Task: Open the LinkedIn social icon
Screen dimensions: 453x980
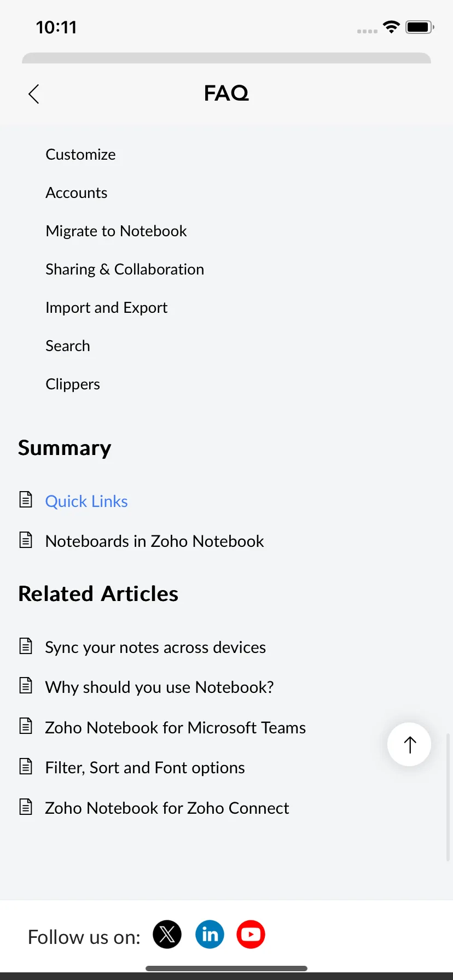Action: (210, 934)
